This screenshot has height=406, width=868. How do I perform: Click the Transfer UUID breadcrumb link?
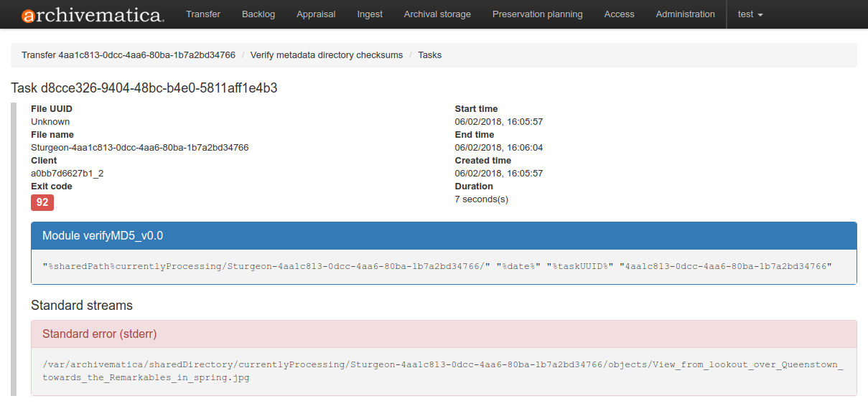(x=129, y=55)
